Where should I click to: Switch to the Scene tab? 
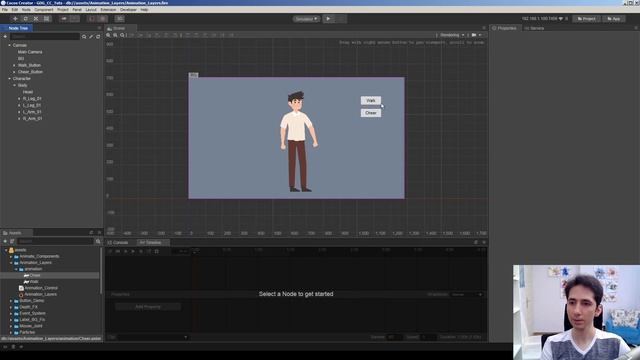pos(119,28)
